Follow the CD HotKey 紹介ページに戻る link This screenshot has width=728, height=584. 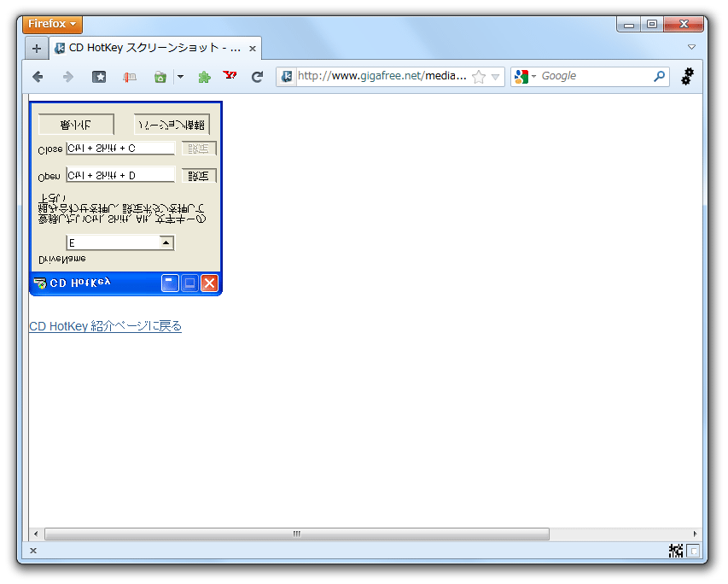[x=105, y=326]
